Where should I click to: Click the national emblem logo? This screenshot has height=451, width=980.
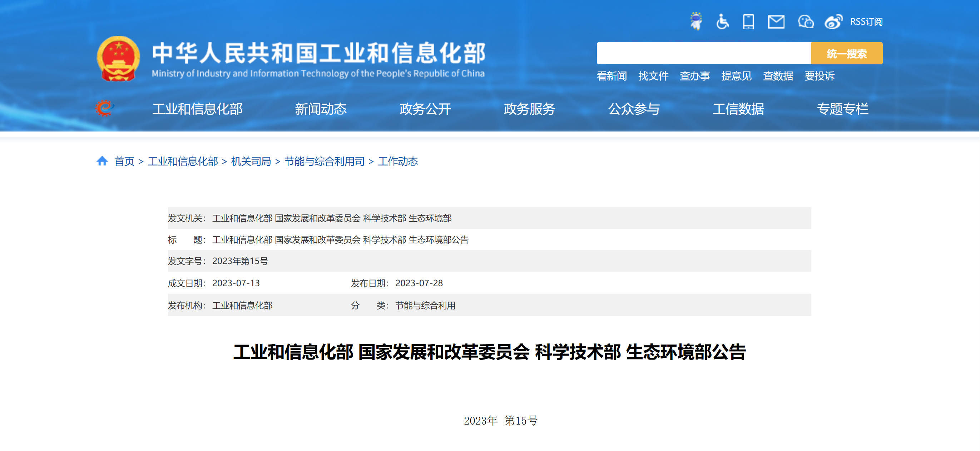coord(118,59)
